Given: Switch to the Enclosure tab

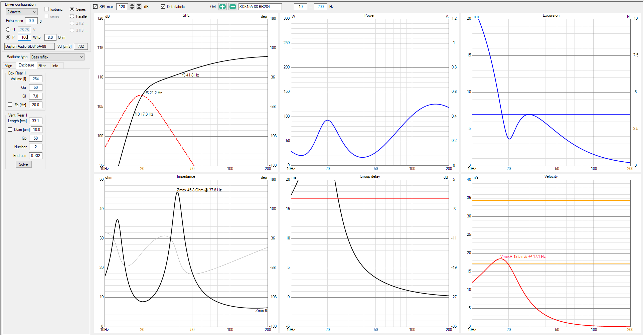Looking at the screenshot, I should pyautogui.click(x=26, y=65).
